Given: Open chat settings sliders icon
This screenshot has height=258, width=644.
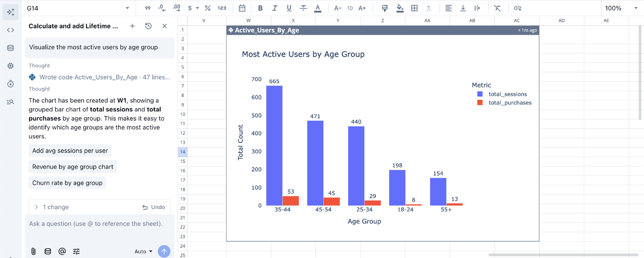Looking at the screenshot, I should [x=76, y=252].
